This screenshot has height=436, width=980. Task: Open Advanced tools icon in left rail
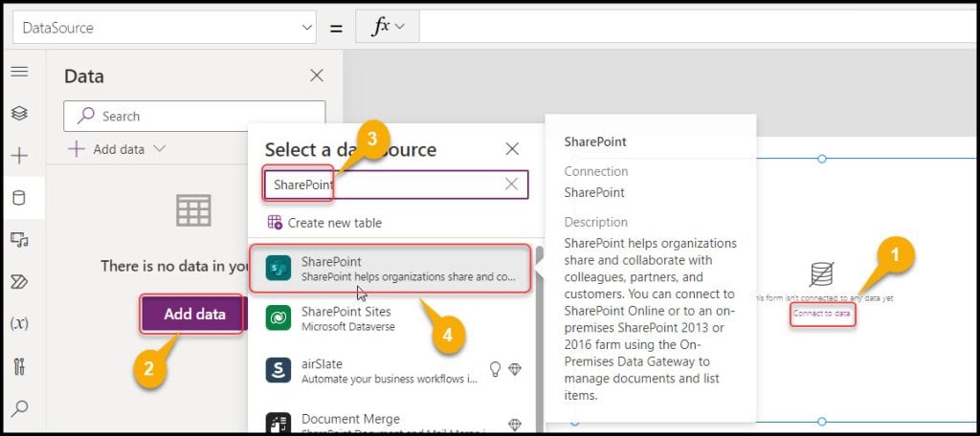pos(19,366)
